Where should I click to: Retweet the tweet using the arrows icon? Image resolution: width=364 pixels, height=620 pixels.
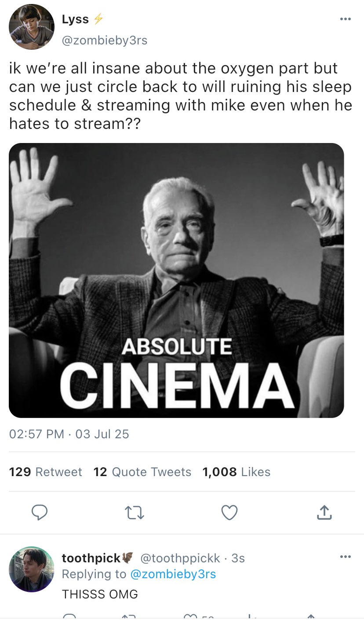[135, 513]
